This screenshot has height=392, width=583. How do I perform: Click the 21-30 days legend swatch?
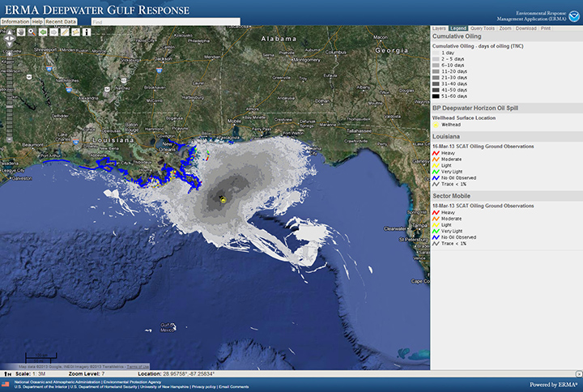[x=436, y=78]
